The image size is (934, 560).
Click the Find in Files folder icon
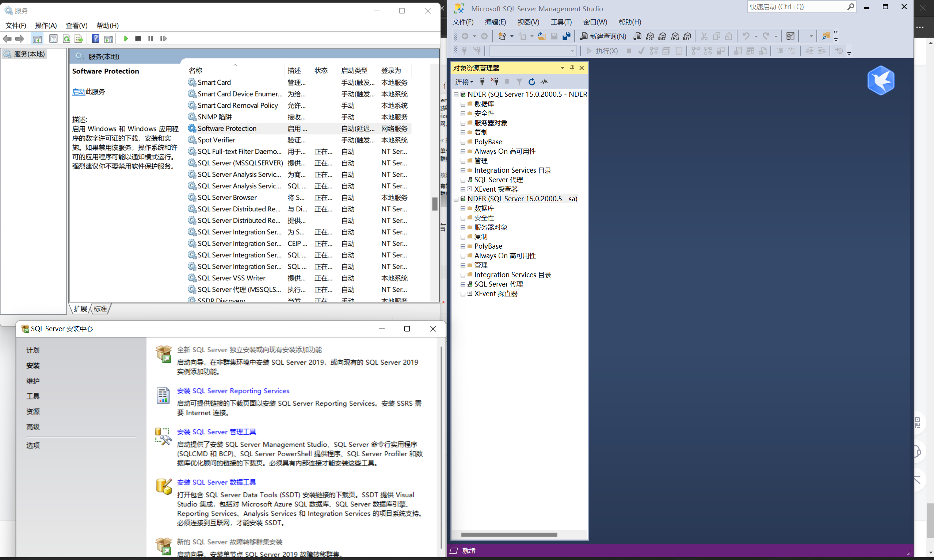click(x=826, y=36)
